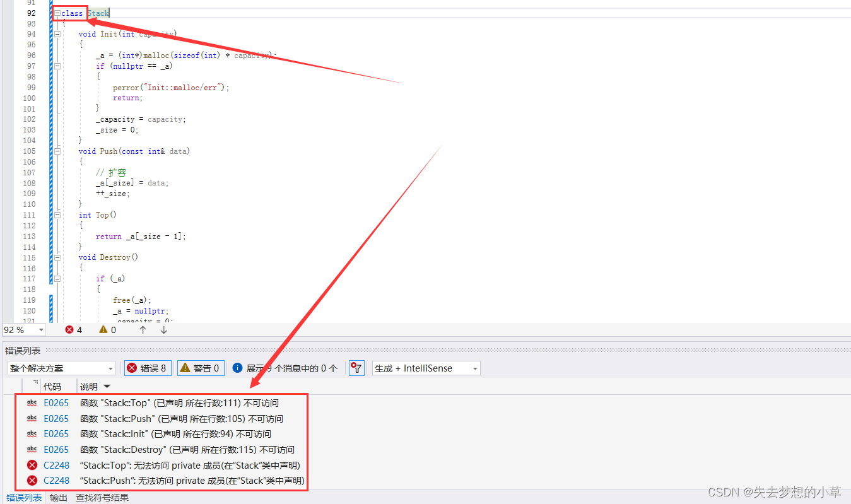This screenshot has height=504, width=851.
Task: Select "Stack::Push": 无法访问 private 成员 description
Action: (192, 481)
